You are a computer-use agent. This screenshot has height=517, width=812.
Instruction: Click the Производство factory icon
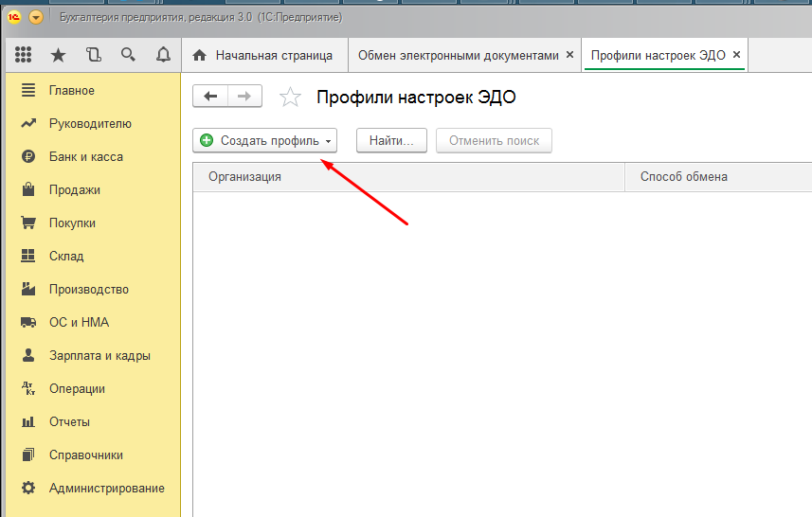pyautogui.click(x=28, y=289)
